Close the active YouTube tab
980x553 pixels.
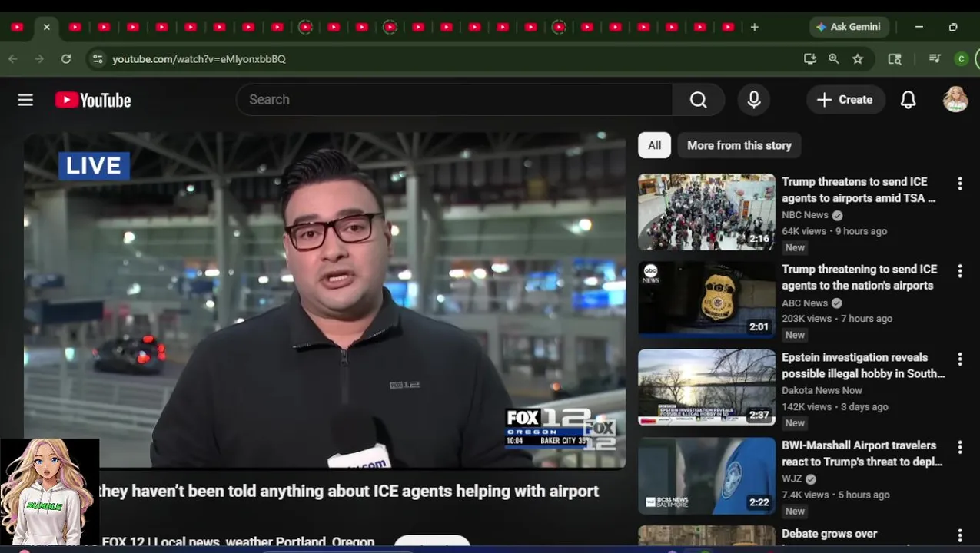46,27
